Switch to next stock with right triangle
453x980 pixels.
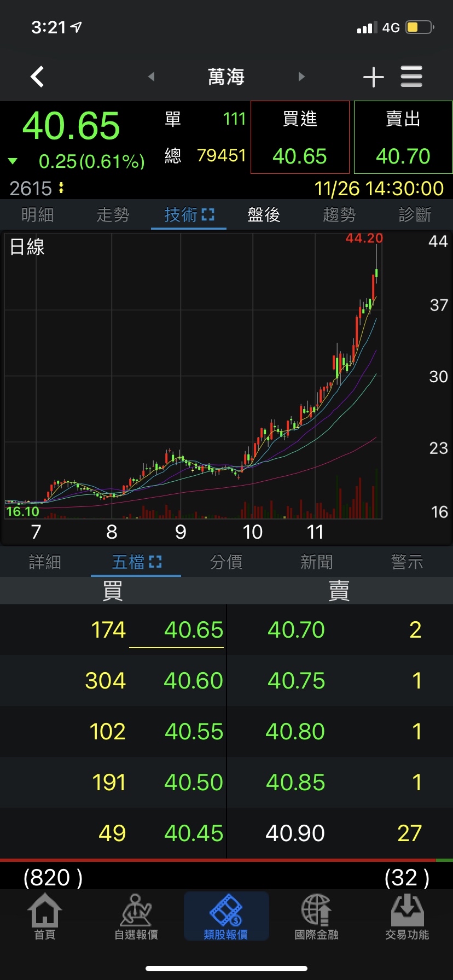pyautogui.click(x=301, y=77)
